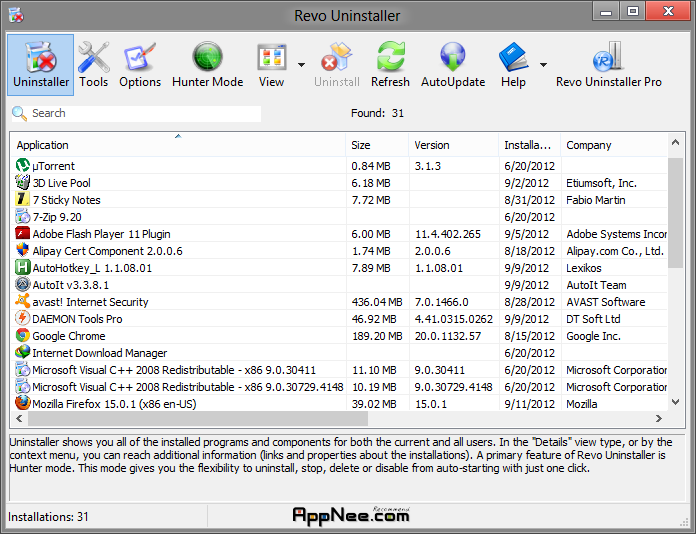Launch AutoUpdate from the toolbar
Image resolution: width=696 pixels, height=534 pixels.
[453, 65]
